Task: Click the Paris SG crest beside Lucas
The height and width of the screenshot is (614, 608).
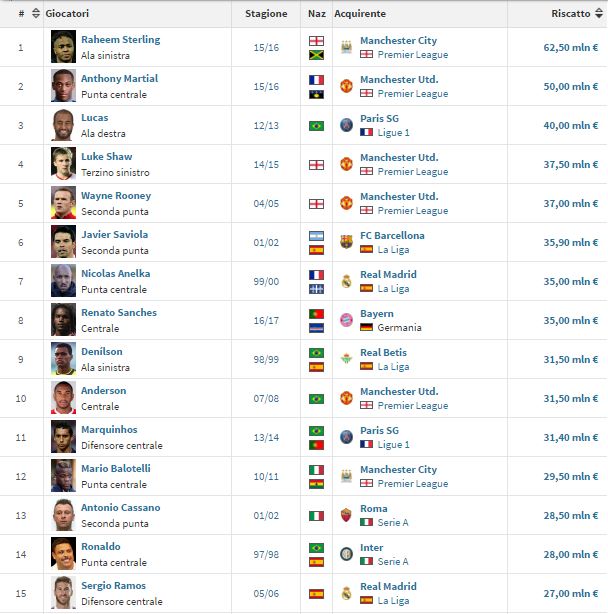Action: (x=346, y=125)
